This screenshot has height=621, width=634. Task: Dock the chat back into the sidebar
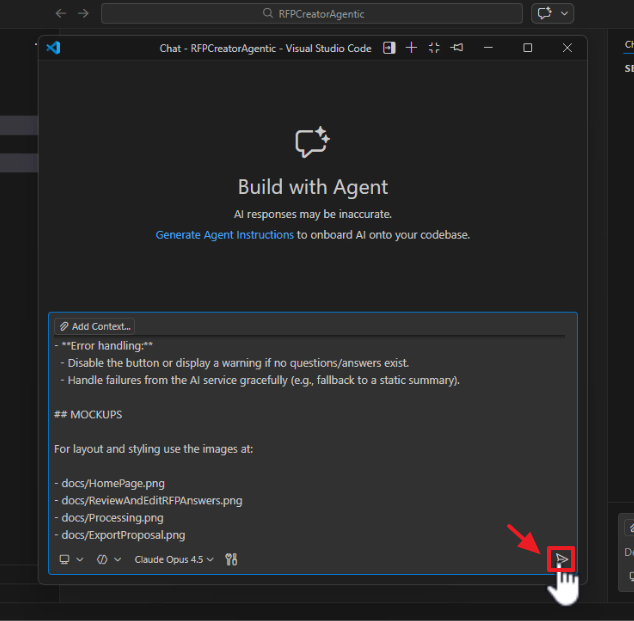tap(389, 48)
